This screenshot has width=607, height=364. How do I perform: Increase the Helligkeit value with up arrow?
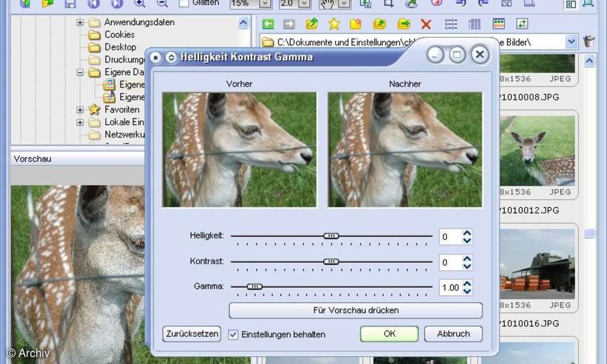[x=467, y=233]
